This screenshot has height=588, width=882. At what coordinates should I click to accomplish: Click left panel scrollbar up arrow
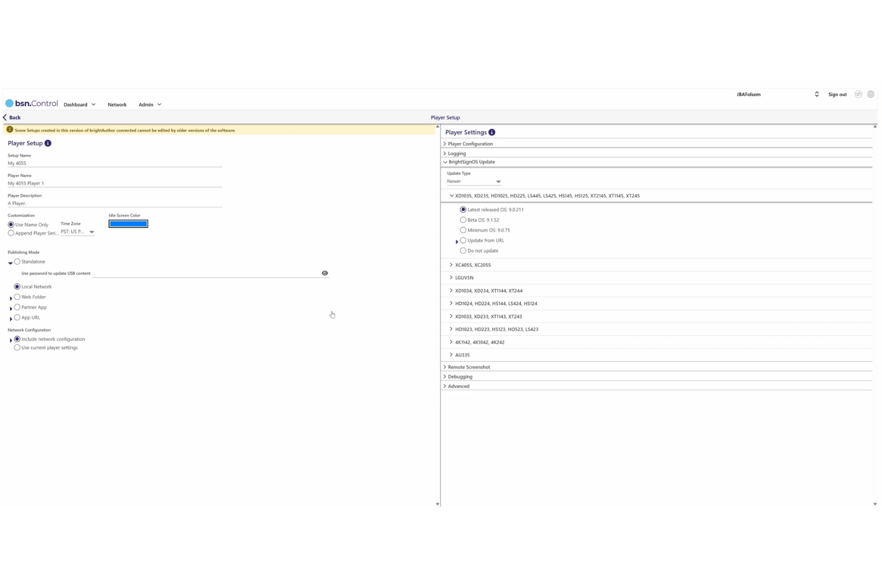pos(437,126)
